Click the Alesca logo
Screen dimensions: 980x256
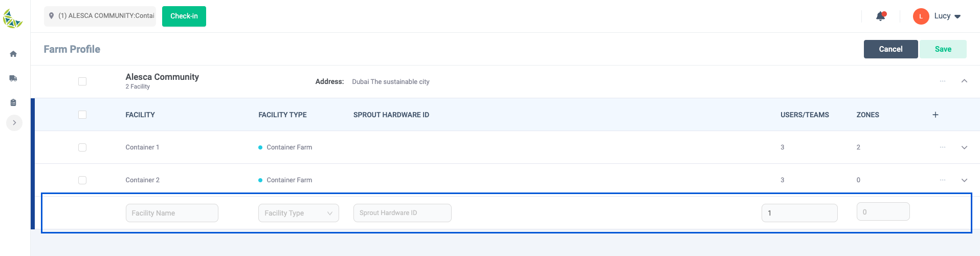(x=13, y=18)
